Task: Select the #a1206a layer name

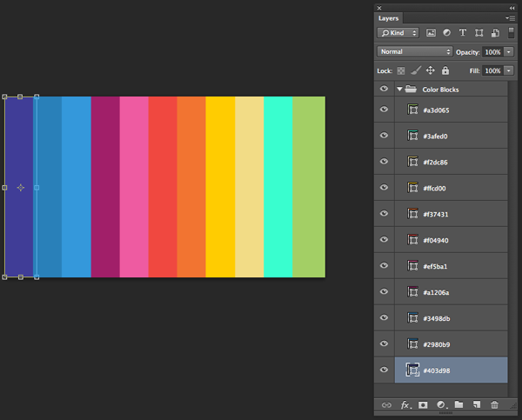Action: click(436, 292)
